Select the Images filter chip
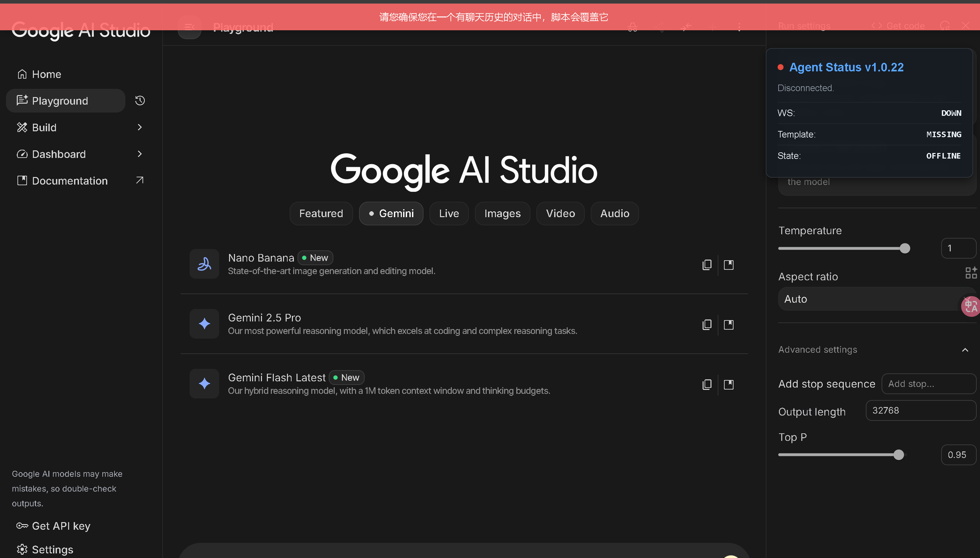 coord(502,214)
